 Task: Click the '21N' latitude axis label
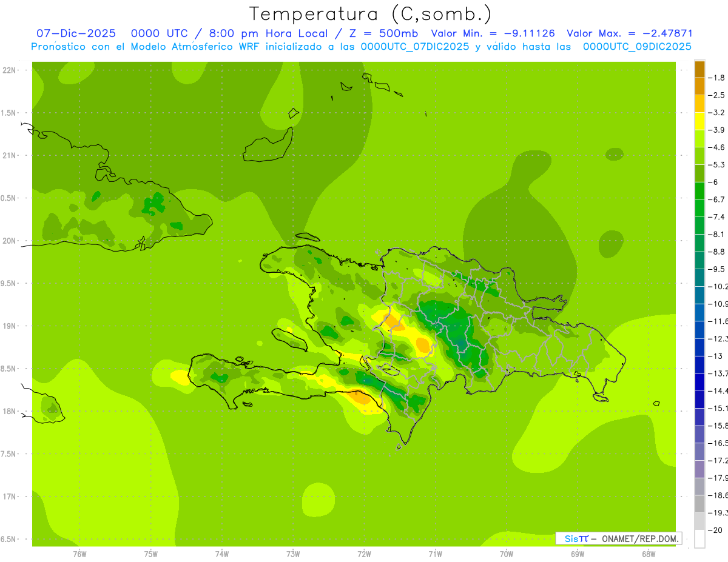(9, 156)
